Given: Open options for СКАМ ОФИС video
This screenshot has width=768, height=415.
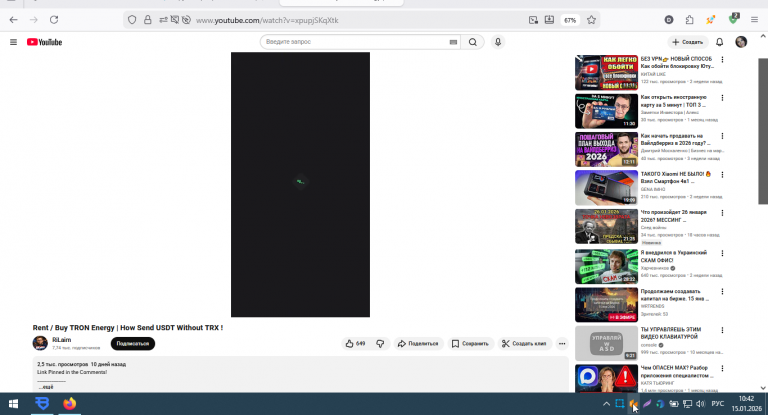Looking at the screenshot, I should pyautogui.click(x=722, y=253).
